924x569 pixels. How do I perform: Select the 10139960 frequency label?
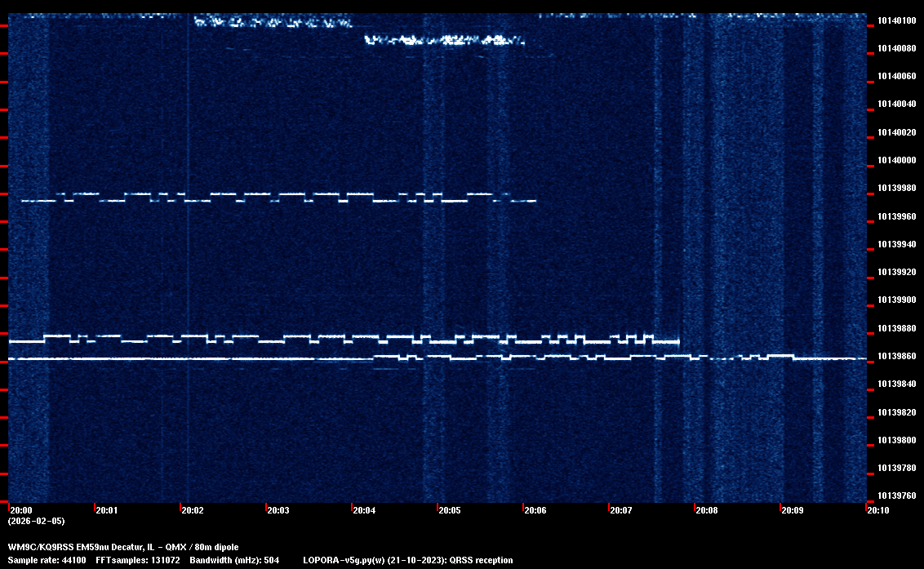(896, 216)
